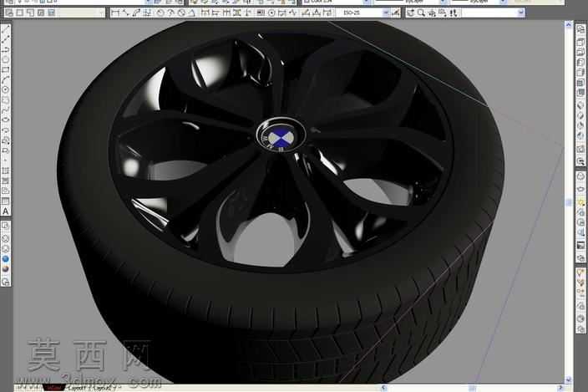Expand the linetype ByLayer dropdown

coord(443,2)
